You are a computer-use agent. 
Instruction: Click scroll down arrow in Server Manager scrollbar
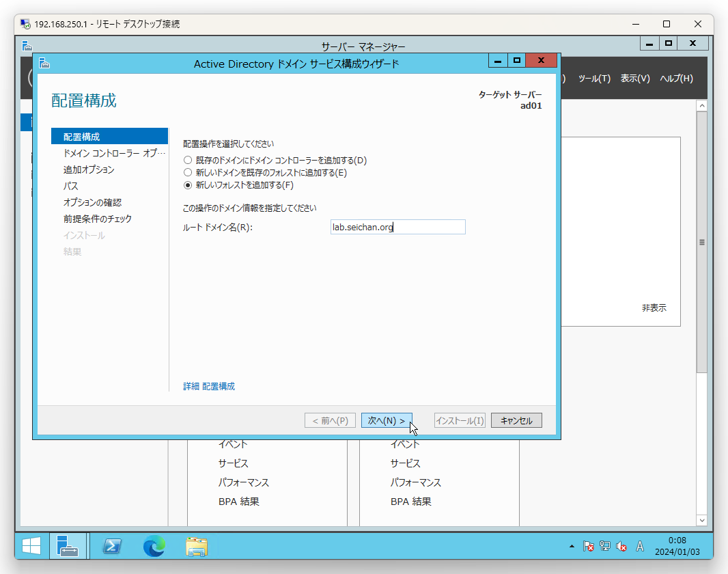coord(702,521)
